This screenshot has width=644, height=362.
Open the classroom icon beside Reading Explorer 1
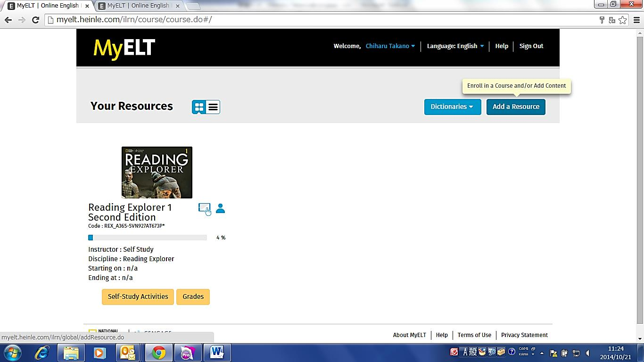(204, 208)
